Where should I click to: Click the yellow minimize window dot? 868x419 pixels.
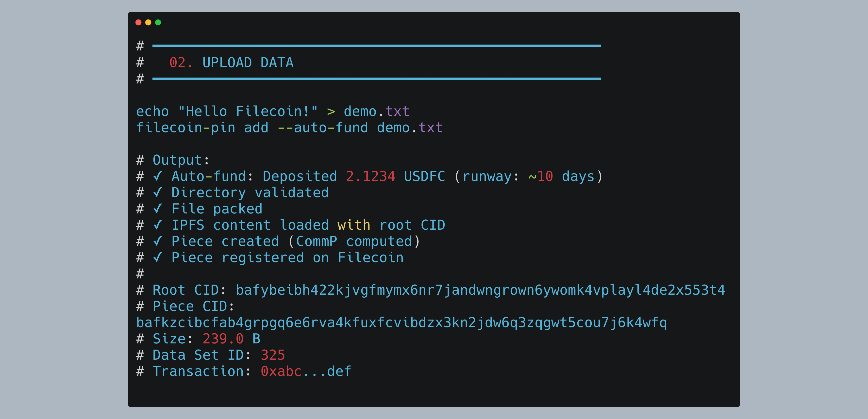pos(148,23)
